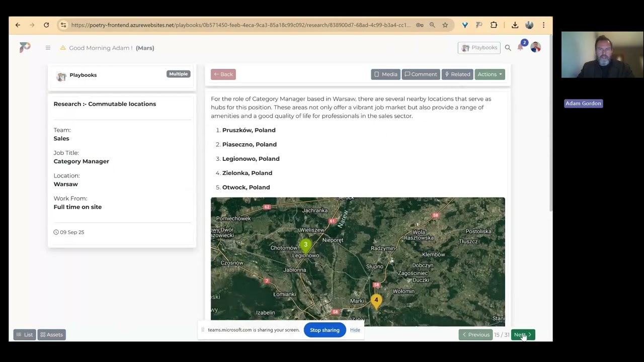Open Chrome profile avatar
This screenshot has height=362, width=644.
[x=529, y=25]
